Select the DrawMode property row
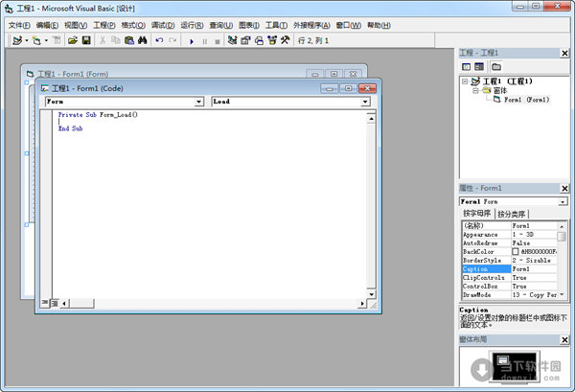 point(510,295)
